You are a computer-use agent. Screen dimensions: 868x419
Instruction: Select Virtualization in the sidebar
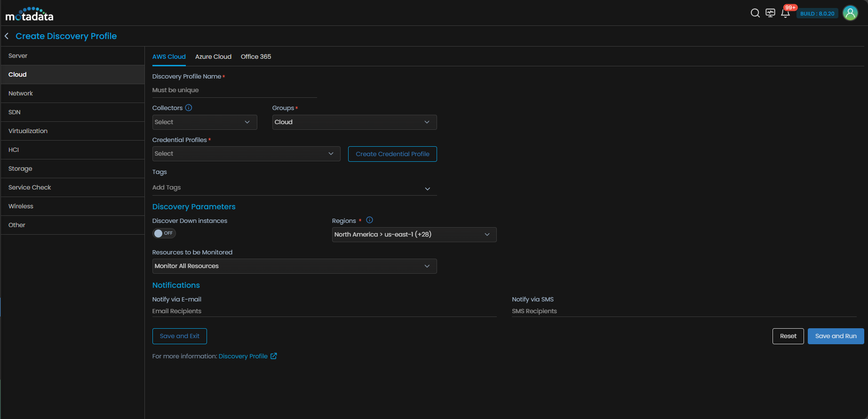[72, 131]
